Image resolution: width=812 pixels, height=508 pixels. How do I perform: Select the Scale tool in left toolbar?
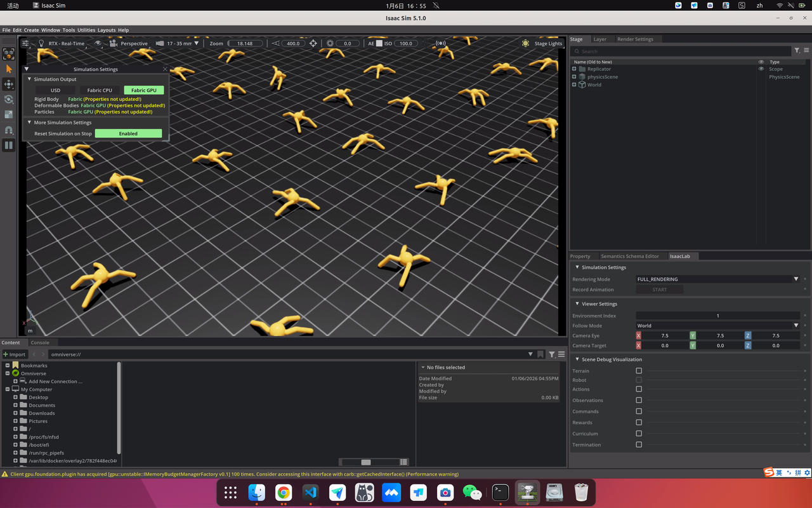point(9,114)
